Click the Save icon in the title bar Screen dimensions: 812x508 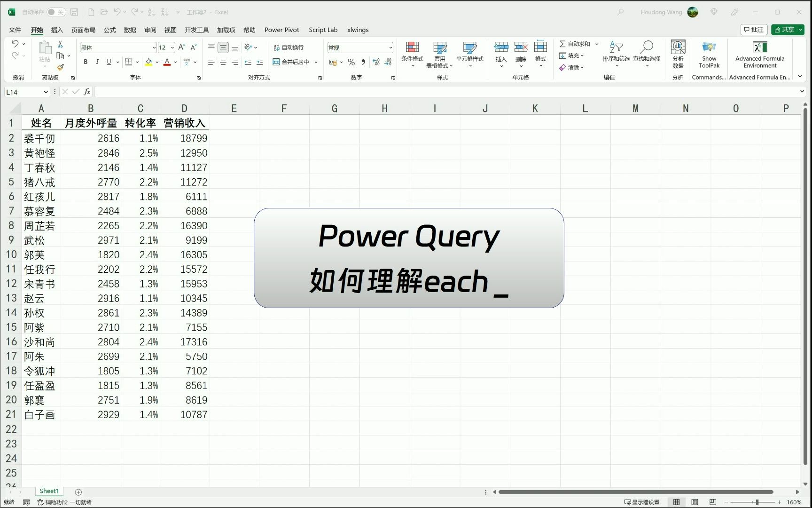(x=74, y=12)
